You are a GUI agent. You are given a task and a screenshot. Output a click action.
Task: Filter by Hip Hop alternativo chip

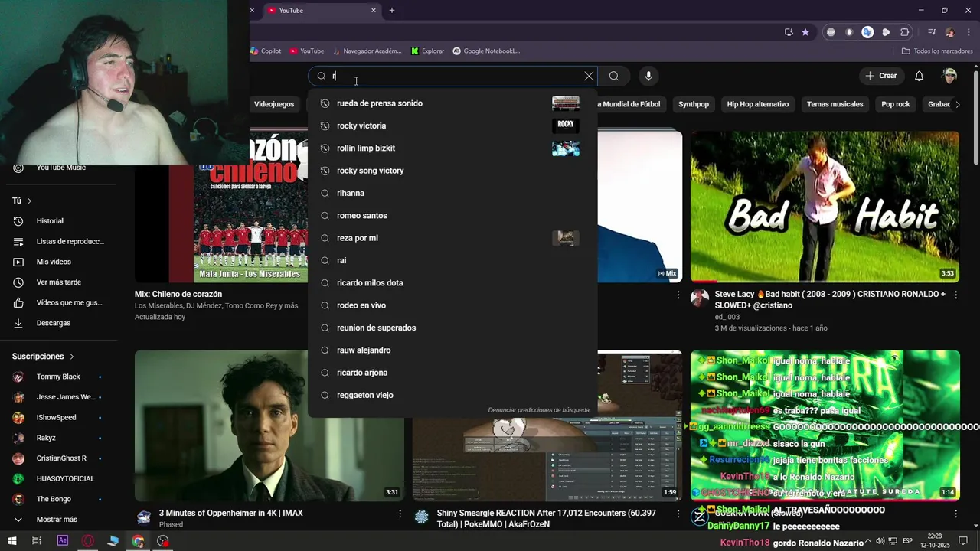(x=758, y=104)
